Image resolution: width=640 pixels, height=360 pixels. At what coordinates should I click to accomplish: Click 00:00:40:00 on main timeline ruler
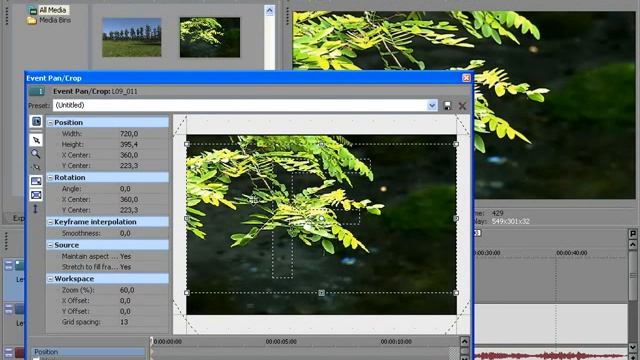point(571,253)
